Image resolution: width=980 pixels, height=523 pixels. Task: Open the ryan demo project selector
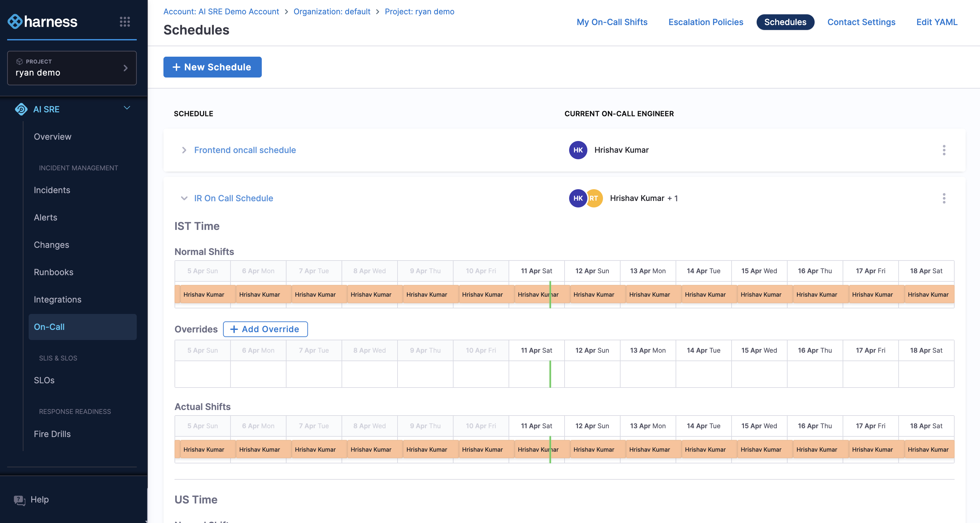click(72, 68)
